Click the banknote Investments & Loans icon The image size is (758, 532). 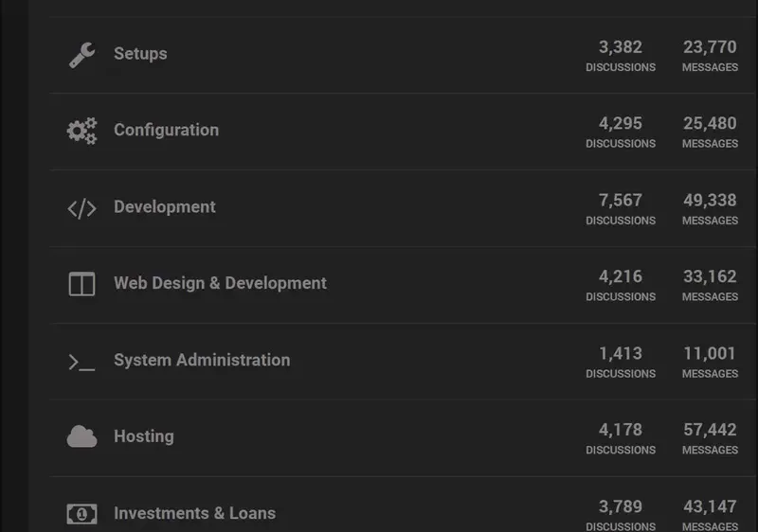[81, 514]
